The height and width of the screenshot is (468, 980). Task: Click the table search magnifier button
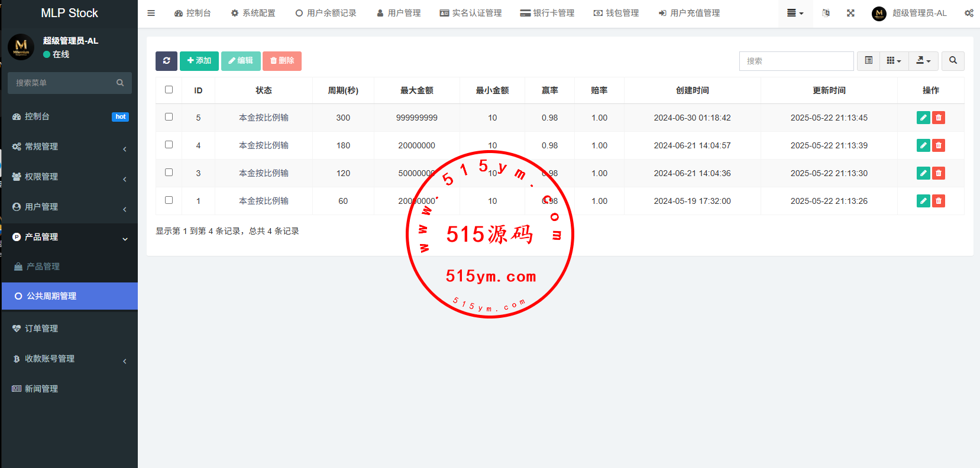pos(953,61)
